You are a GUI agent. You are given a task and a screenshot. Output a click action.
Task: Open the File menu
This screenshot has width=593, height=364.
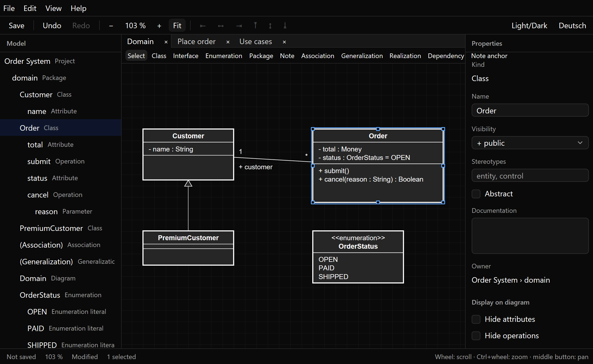[x=9, y=8]
